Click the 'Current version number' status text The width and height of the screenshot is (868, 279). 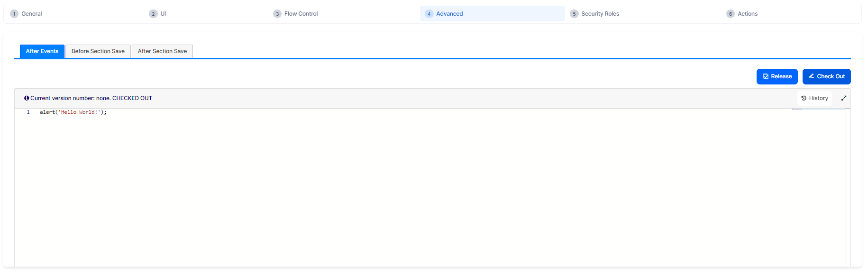pyautogui.click(x=91, y=98)
